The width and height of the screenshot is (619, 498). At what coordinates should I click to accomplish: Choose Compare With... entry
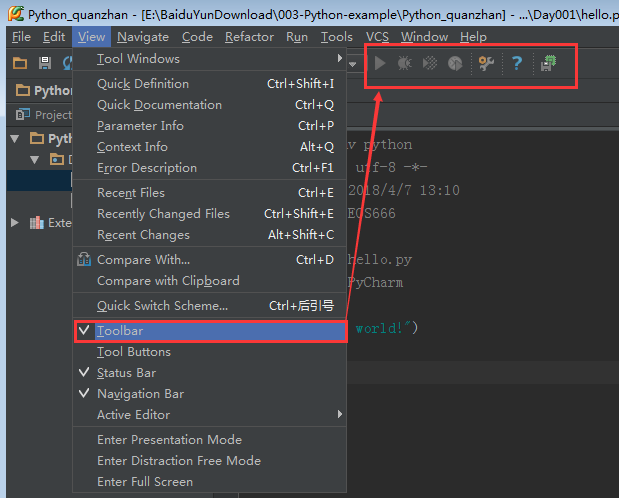point(210,259)
